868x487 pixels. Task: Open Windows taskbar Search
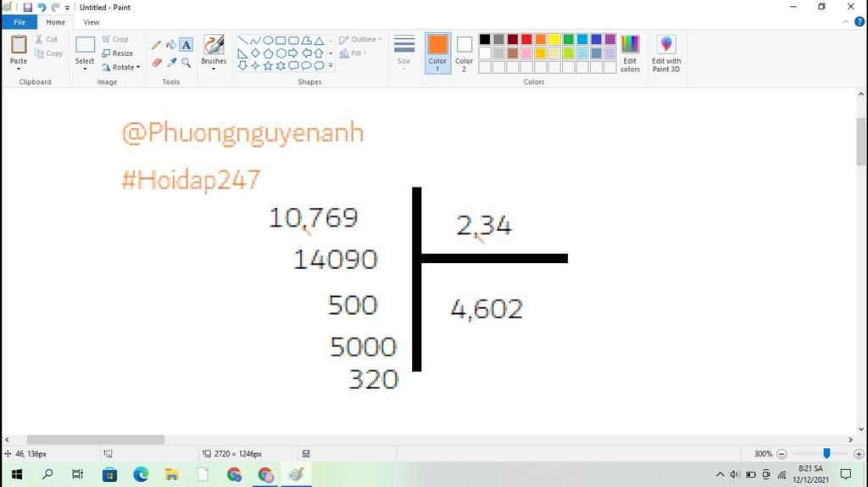point(47,474)
